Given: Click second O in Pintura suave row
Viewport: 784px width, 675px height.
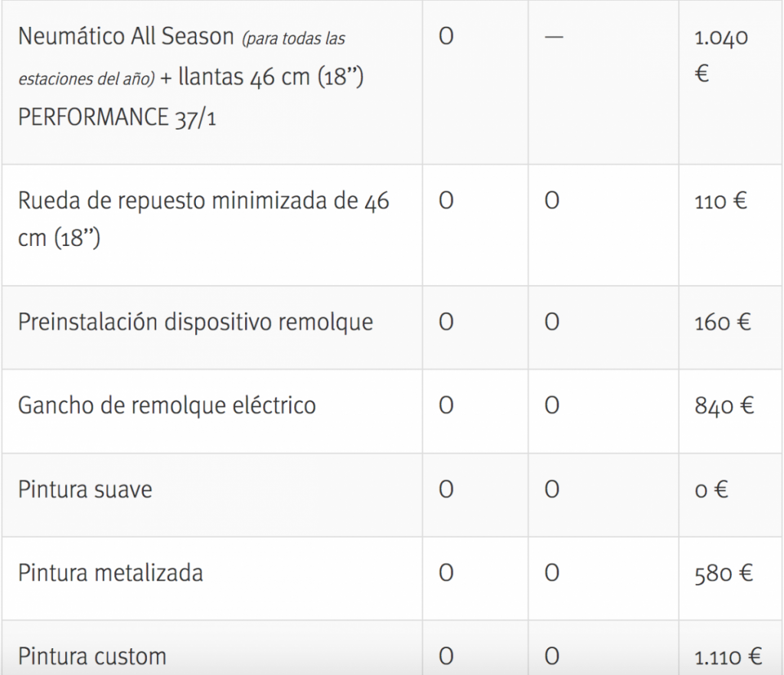Looking at the screenshot, I should (551, 489).
